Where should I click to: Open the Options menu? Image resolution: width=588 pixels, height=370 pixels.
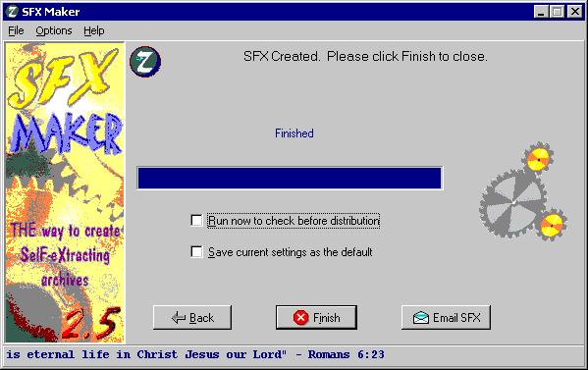pos(54,30)
